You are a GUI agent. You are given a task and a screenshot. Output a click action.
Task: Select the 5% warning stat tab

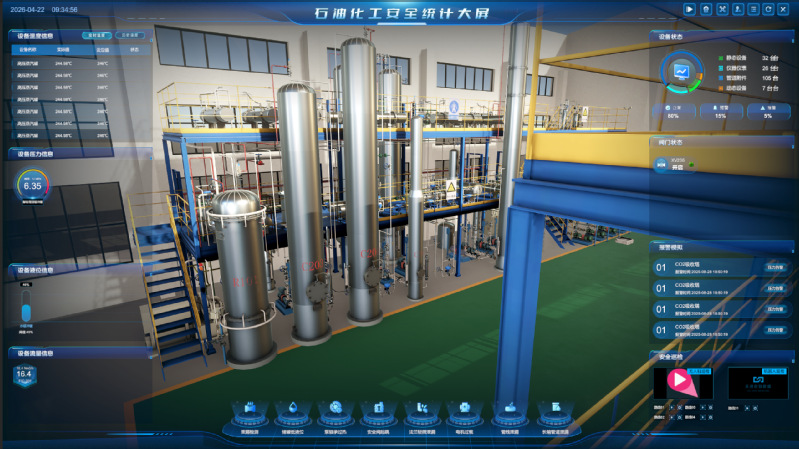click(768, 112)
